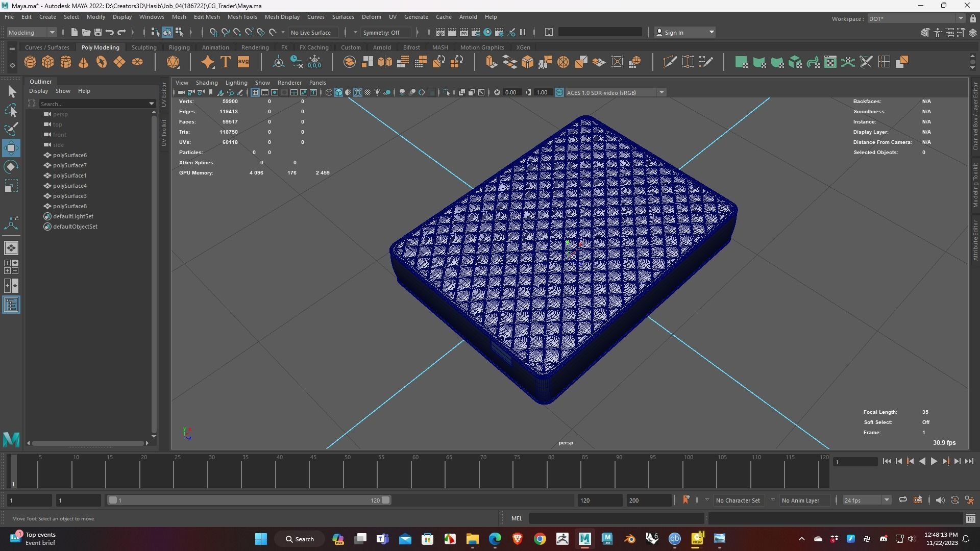This screenshot has width=980, height=551.
Task: Toggle the viewport grid display
Action: [255, 92]
